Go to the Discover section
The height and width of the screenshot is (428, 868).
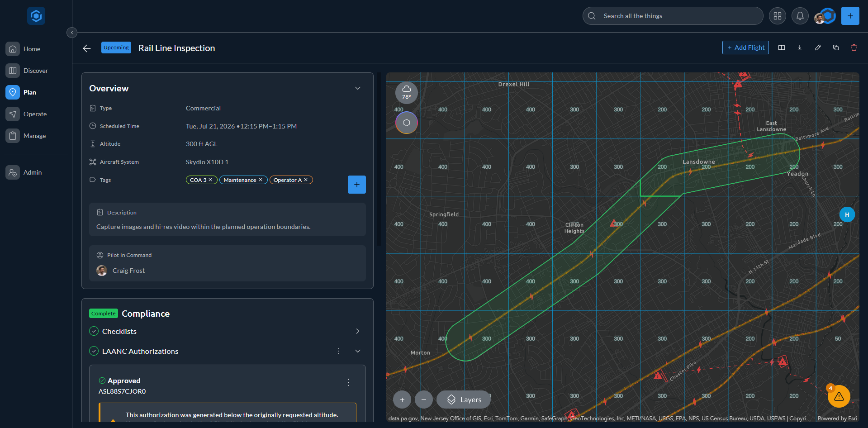36,71
